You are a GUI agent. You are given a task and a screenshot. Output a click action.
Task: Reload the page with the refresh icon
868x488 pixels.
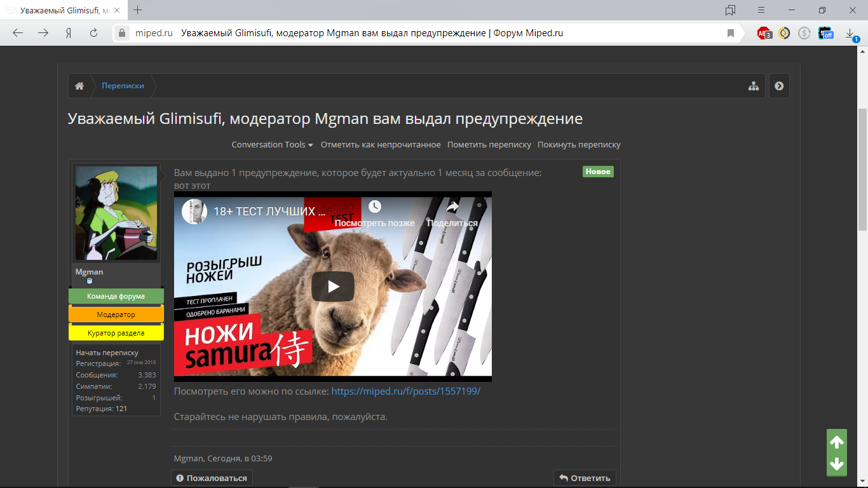pos(93,33)
